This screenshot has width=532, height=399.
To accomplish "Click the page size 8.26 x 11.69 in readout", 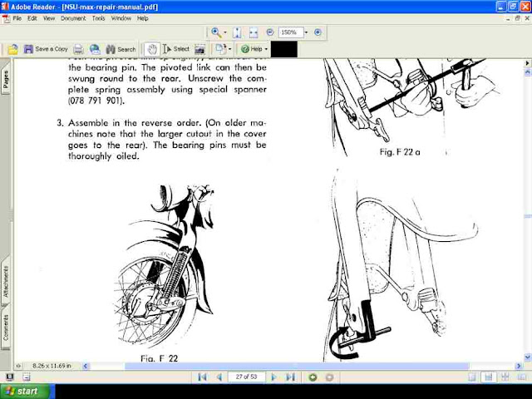I will 52,366.
